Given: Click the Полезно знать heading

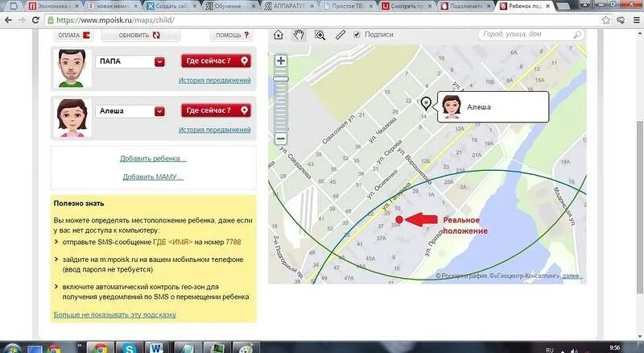Looking at the screenshot, I should click(x=79, y=203).
